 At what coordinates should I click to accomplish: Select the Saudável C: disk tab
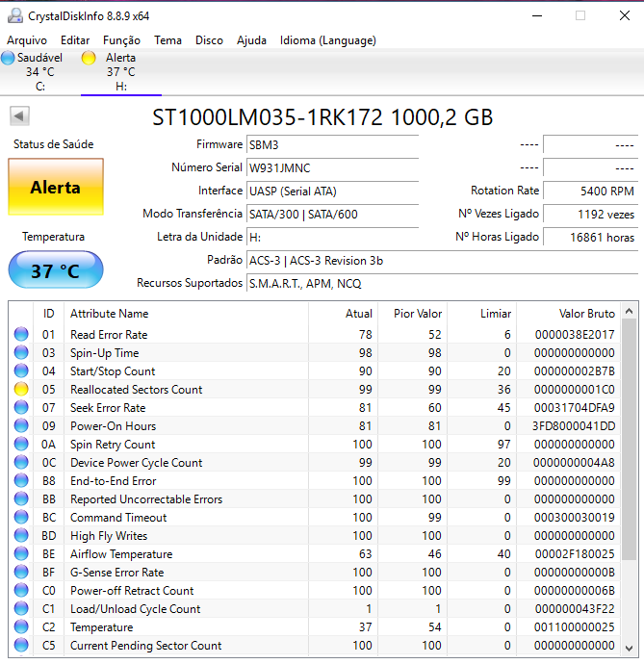pos(40,71)
